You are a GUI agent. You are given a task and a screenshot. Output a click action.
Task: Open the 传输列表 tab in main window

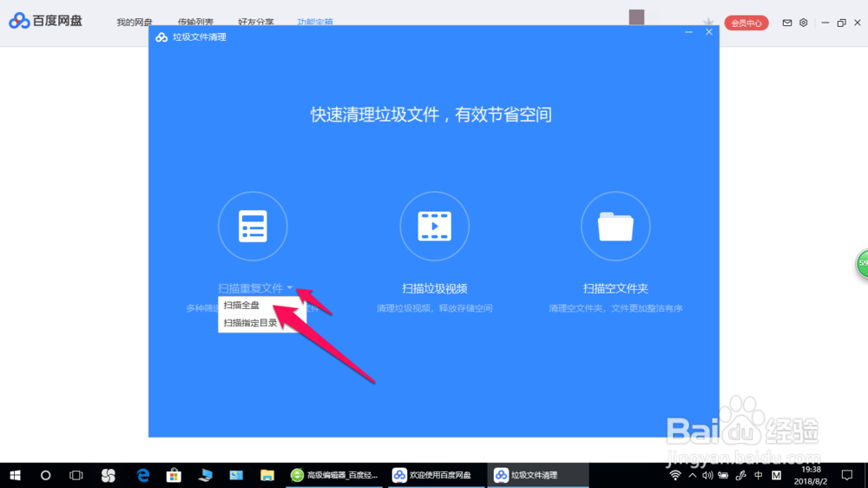[195, 23]
